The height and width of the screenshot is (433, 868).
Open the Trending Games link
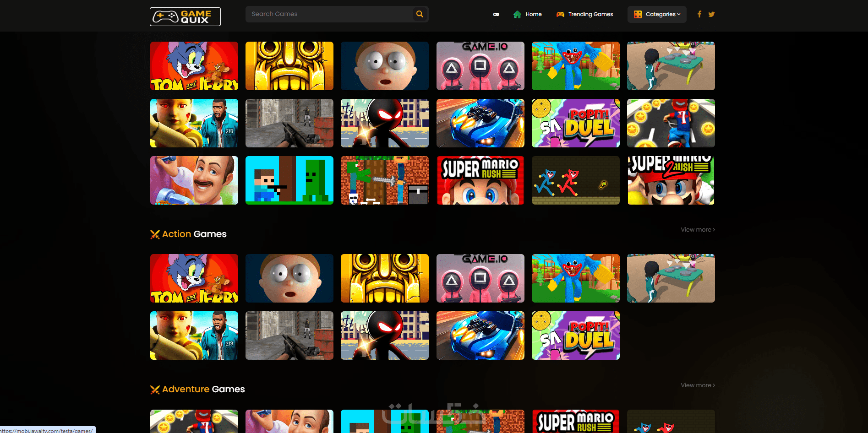tap(585, 14)
